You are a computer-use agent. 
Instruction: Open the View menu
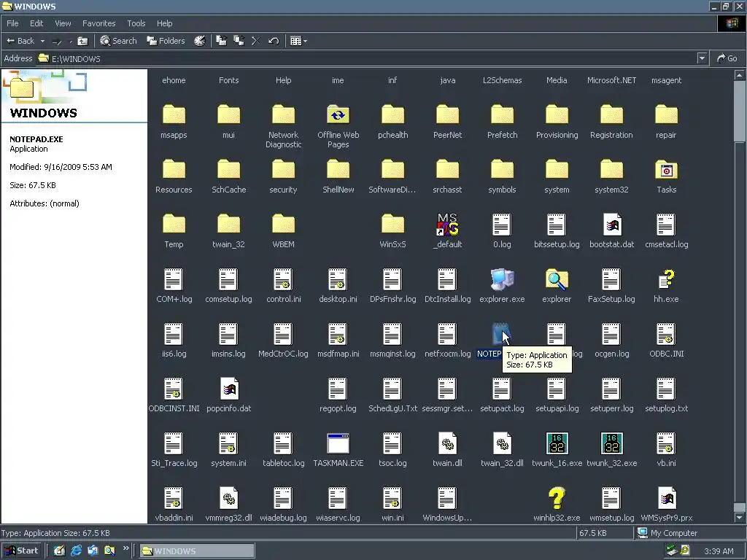pyautogui.click(x=63, y=23)
